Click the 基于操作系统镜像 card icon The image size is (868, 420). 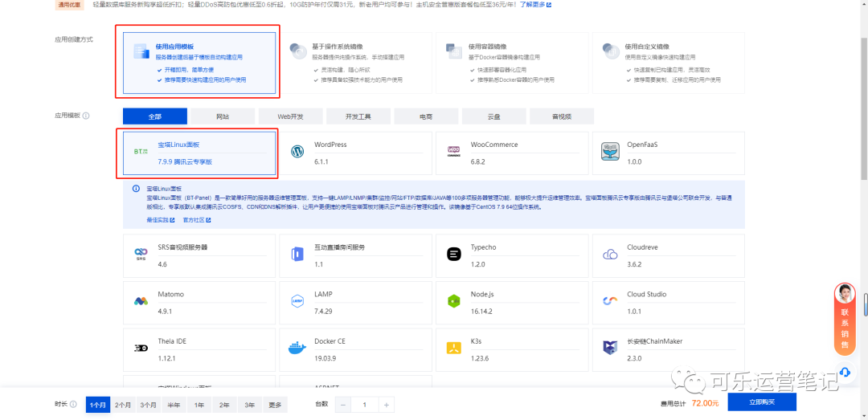pyautogui.click(x=298, y=51)
